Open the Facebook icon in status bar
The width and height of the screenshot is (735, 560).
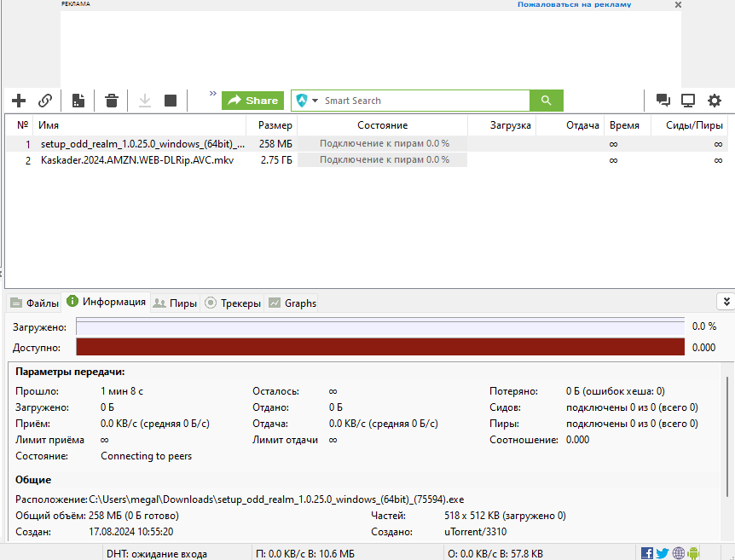647,553
